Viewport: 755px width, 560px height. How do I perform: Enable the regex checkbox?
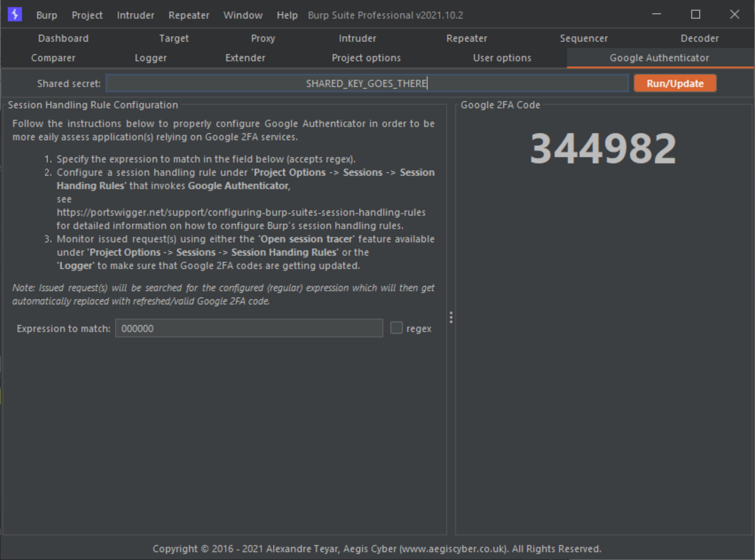click(396, 328)
